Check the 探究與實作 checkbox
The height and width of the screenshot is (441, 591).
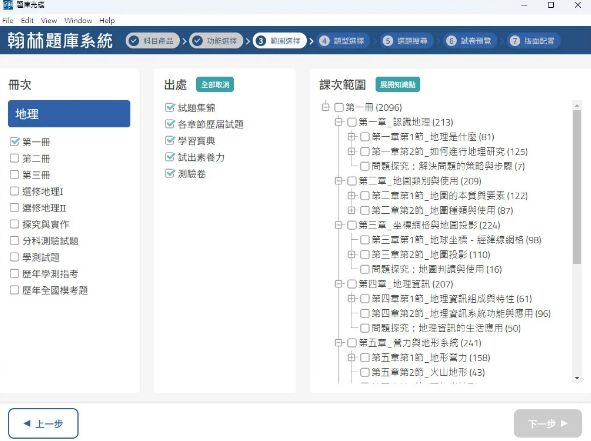click(x=14, y=224)
